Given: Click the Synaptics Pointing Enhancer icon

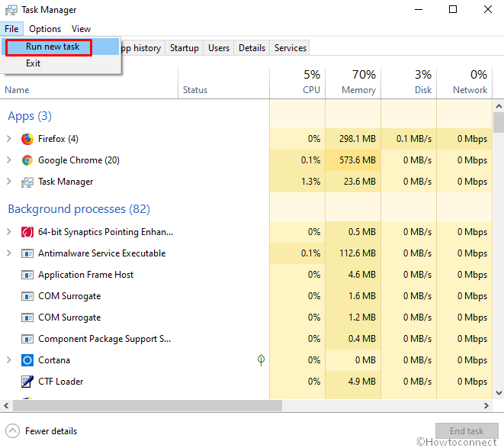Looking at the screenshot, I should tap(27, 232).
